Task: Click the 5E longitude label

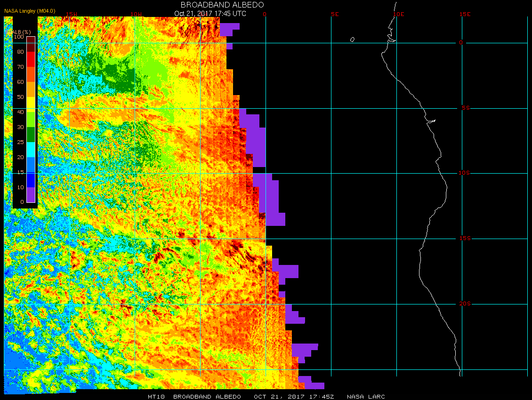Action: coord(335,14)
